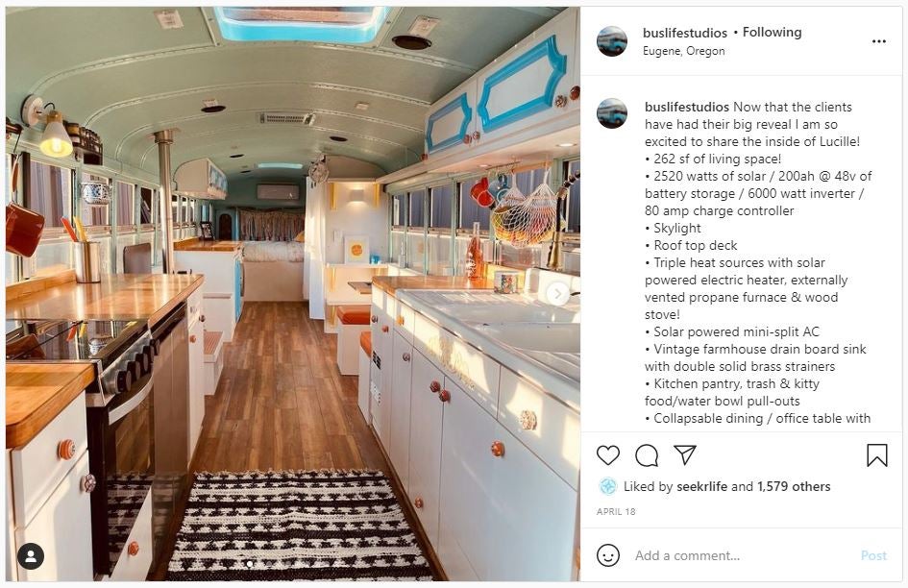Viewport: 908px width, 588px height.
Task: Open comments via the speech bubble icon
Action: [x=647, y=455]
